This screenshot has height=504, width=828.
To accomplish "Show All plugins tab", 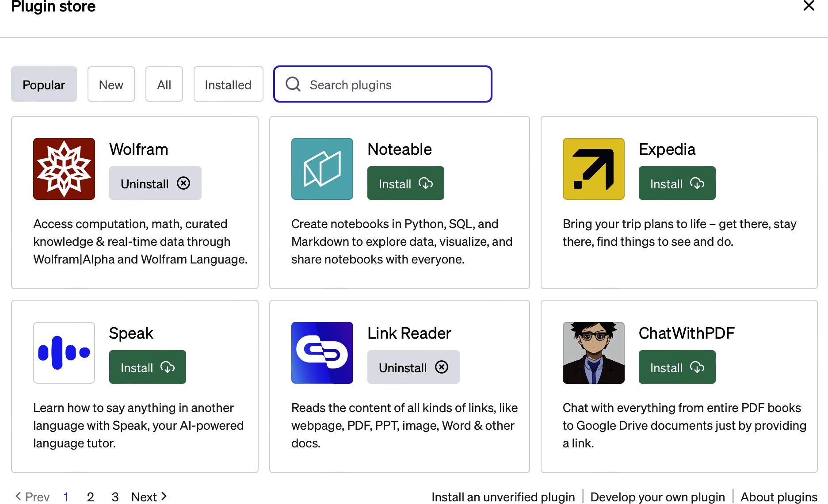I will pos(164,84).
